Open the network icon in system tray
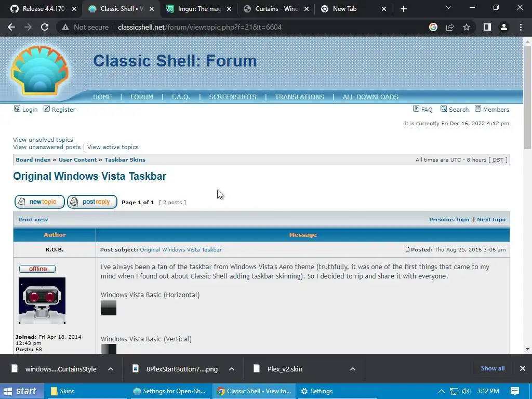This screenshot has height=399, width=532. point(454,391)
